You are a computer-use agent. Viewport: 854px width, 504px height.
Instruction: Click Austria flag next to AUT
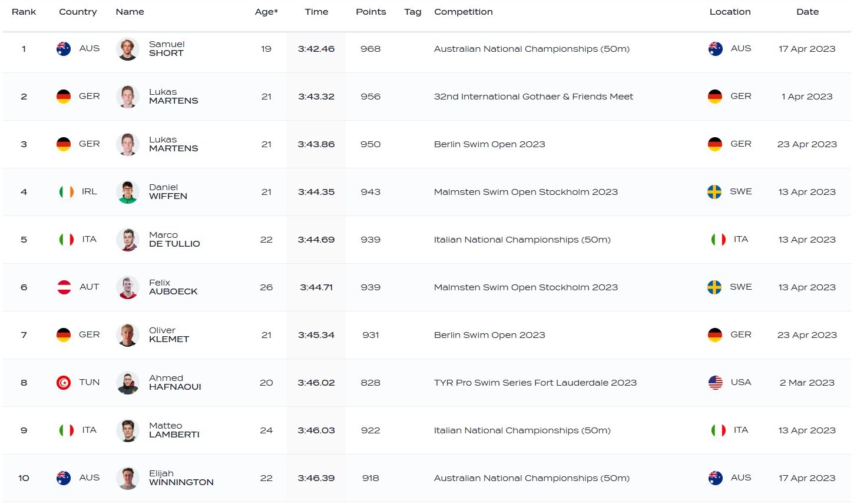click(x=64, y=287)
